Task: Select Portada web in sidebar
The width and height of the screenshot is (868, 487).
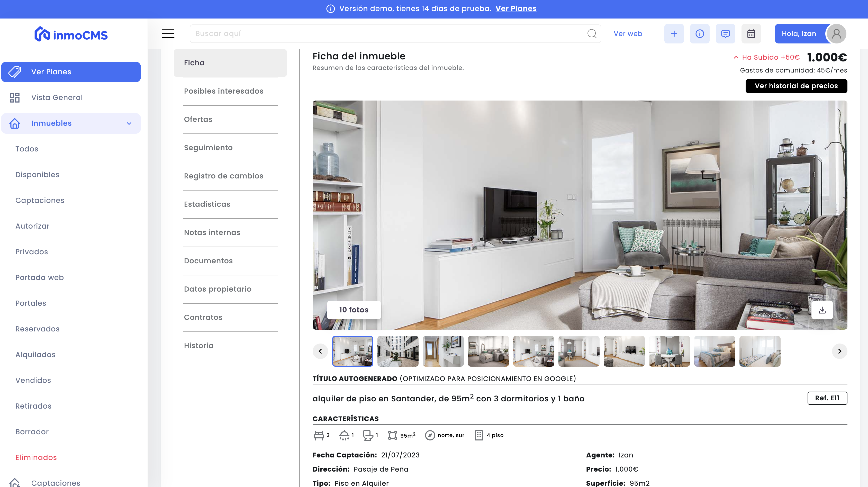Action: coord(39,278)
